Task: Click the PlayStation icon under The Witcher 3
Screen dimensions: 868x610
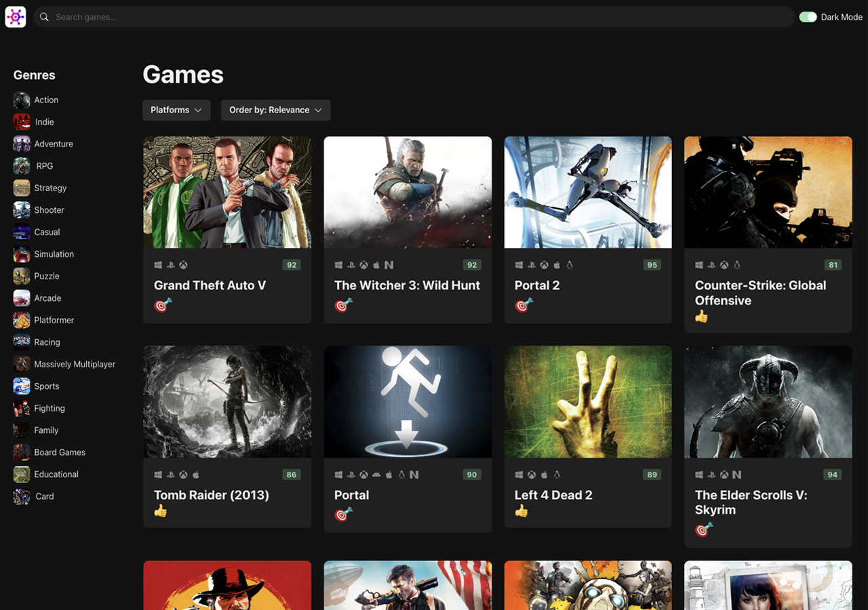Action: [x=351, y=265]
